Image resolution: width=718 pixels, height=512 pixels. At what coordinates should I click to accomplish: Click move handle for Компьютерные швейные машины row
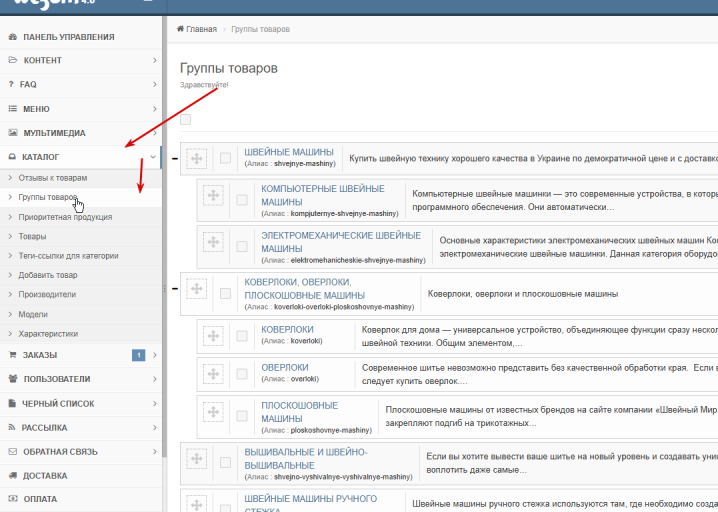coord(213,196)
